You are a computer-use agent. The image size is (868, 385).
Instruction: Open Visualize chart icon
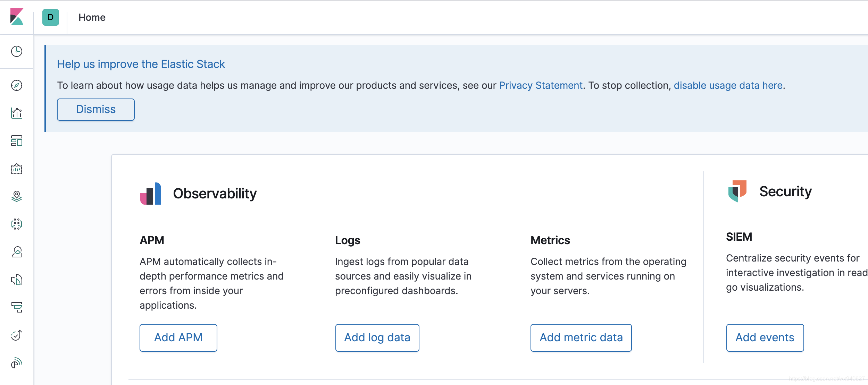[x=17, y=113]
